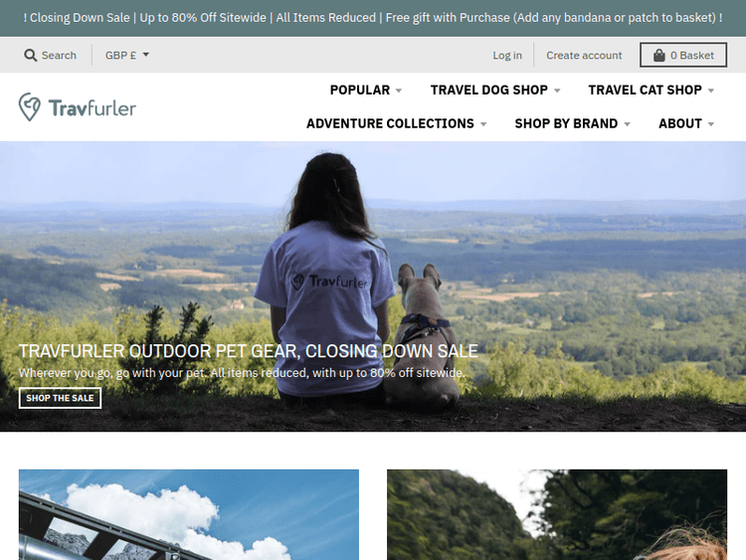This screenshot has width=746, height=560.
Task: Open the Travel Cat Shop menu
Action: [651, 90]
